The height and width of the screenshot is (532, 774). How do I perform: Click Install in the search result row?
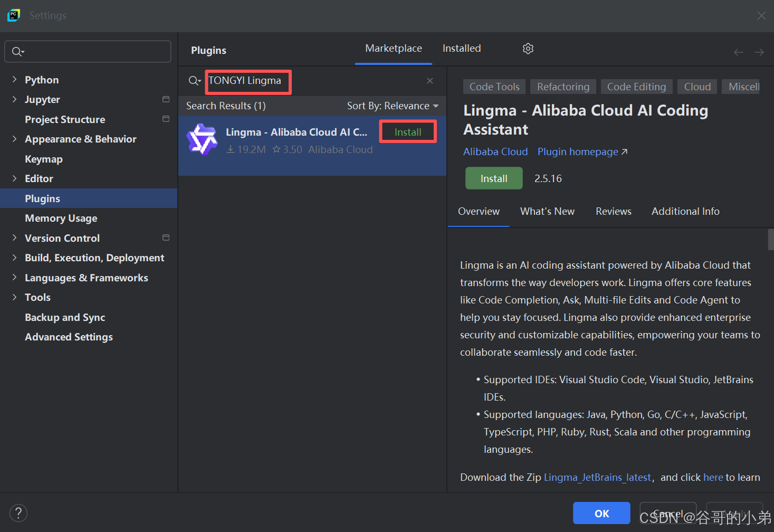click(408, 132)
